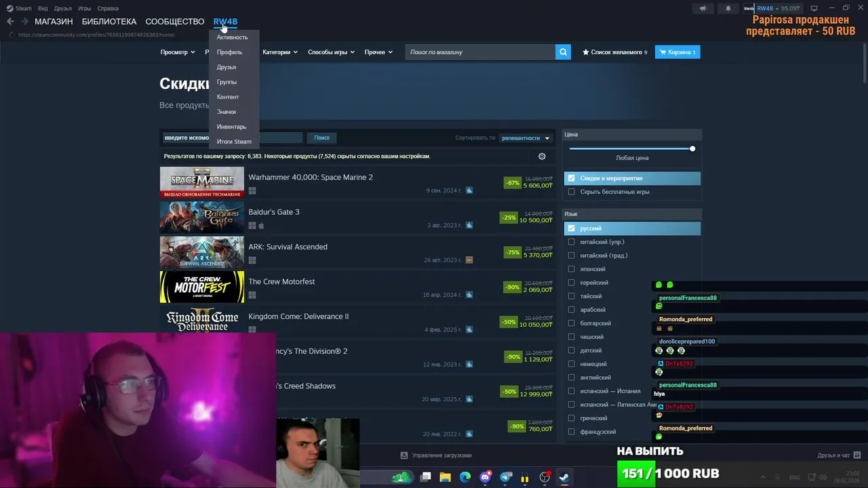Screen dimensions: 868x488
Task: Open OBS Studio in the taskbar
Action: pyautogui.click(x=545, y=477)
